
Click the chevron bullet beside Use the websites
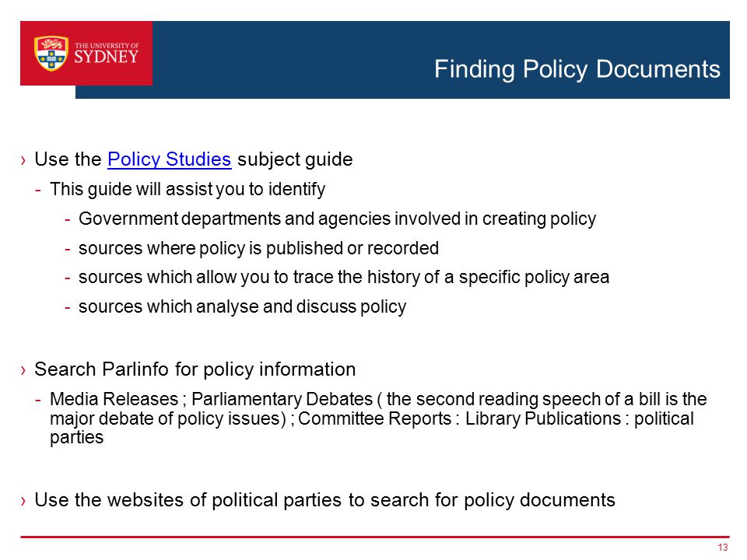[23, 500]
